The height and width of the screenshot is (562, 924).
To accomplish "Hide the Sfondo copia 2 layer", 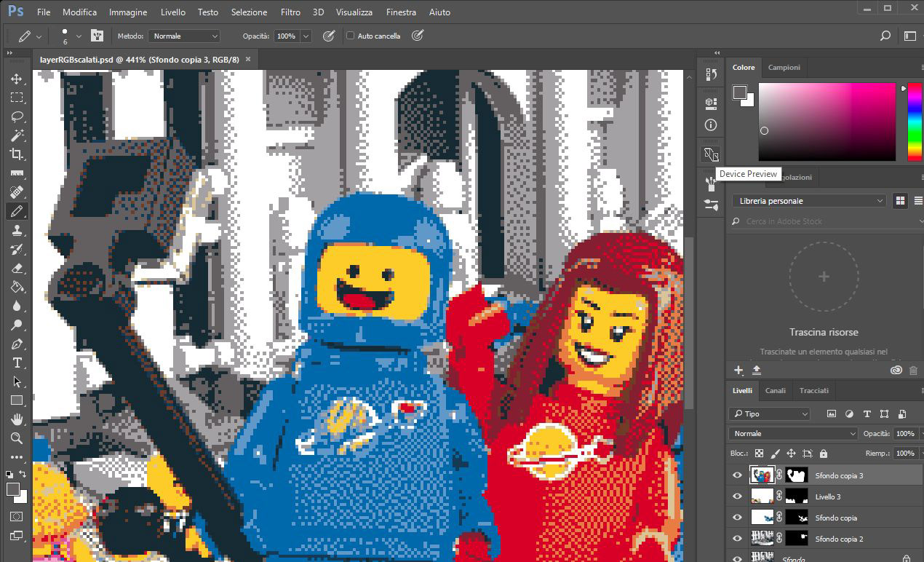I will (738, 539).
